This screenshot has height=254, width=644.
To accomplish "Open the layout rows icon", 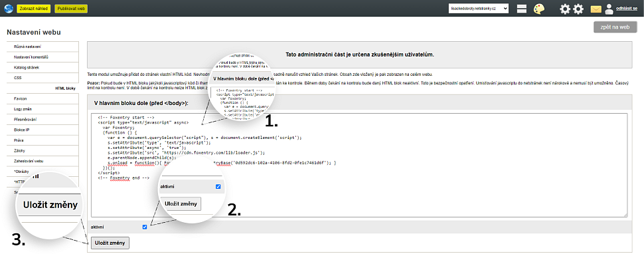I will 522,9.
